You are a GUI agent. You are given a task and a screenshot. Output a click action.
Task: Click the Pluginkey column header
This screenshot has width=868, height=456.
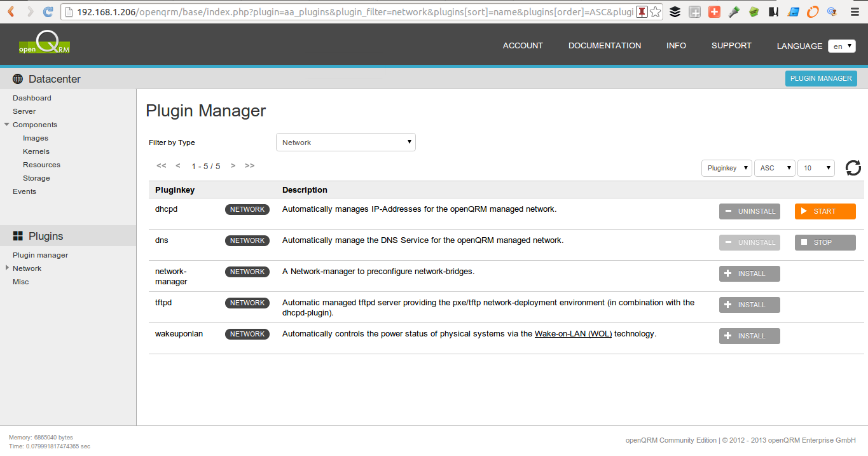click(175, 190)
